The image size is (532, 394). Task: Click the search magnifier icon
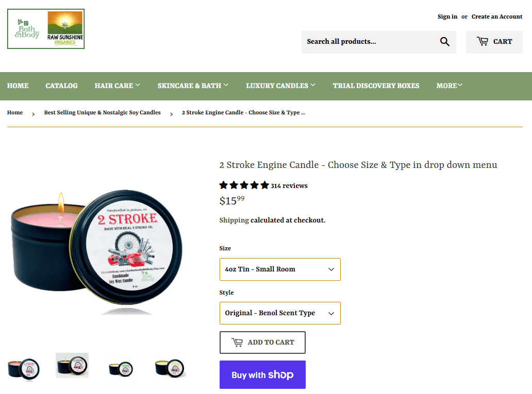(444, 42)
